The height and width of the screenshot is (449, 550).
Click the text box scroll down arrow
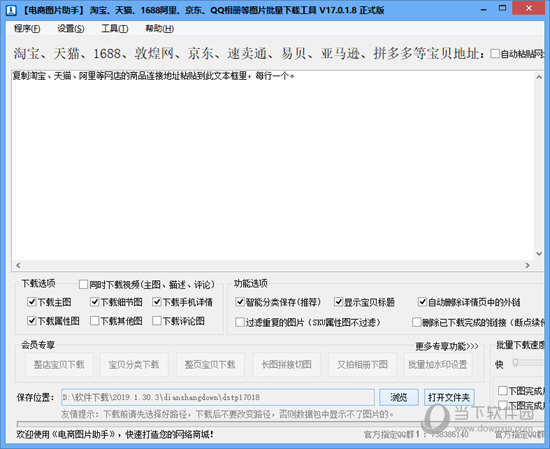pyautogui.click(x=539, y=254)
